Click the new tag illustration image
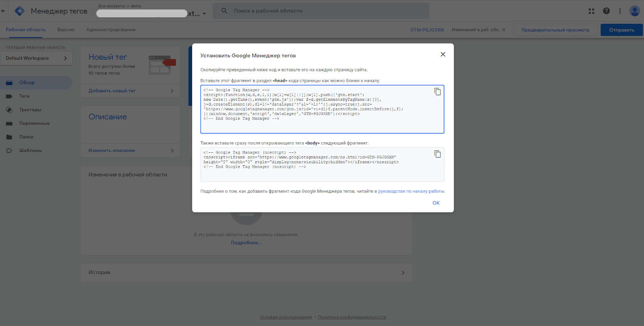The width and height of the screenshot is (644, 326). pos(162,65)
